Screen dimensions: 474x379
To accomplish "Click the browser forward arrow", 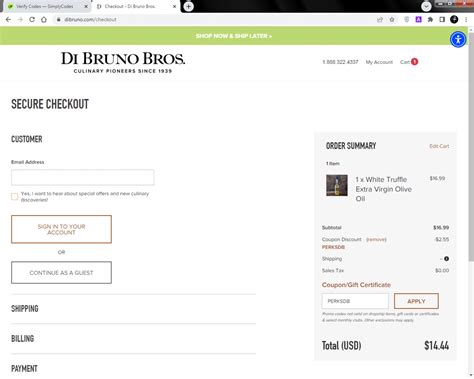I will (x=20, y=20).
